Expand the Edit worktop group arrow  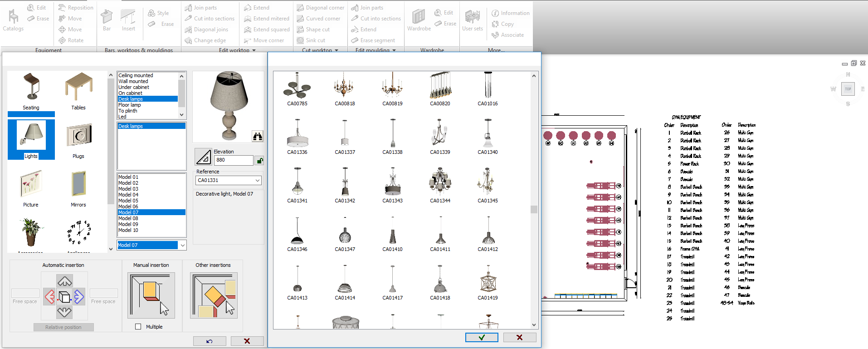coord(254,50)
